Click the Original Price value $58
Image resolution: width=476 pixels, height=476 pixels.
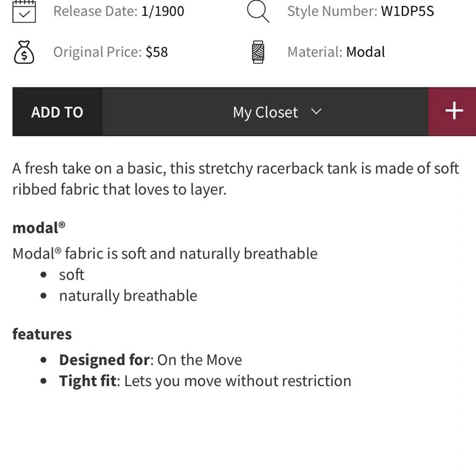point(157,52)
